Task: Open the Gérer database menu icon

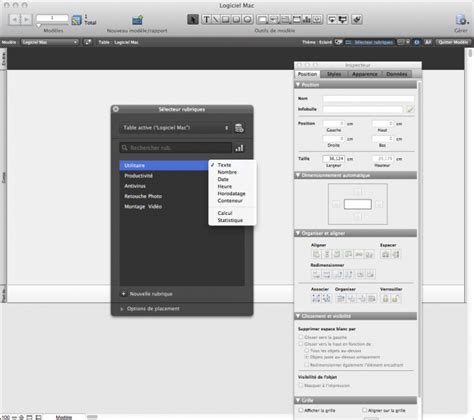Action: 461,20
